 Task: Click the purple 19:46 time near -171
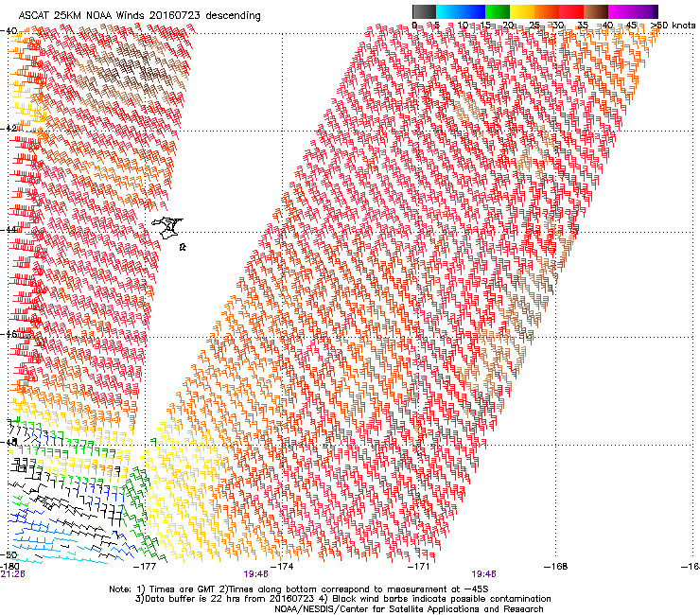click(x=484, y=574)
